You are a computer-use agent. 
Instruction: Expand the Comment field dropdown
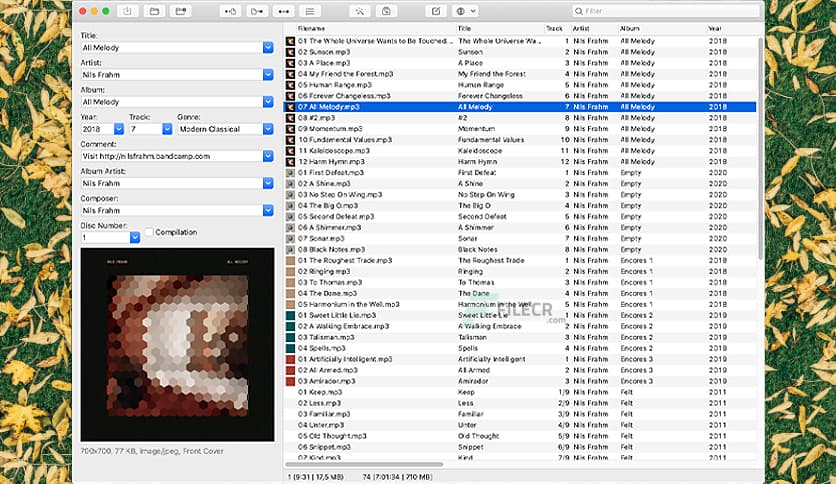(268, 156)
